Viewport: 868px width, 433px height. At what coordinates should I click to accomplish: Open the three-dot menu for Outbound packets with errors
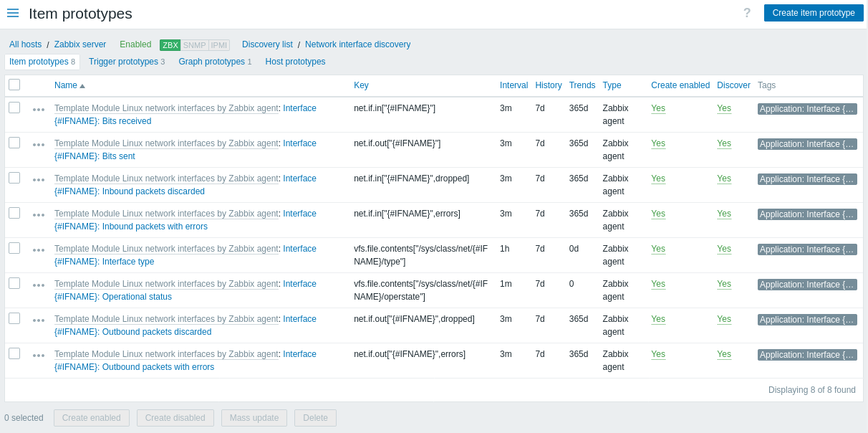[39, 356]
